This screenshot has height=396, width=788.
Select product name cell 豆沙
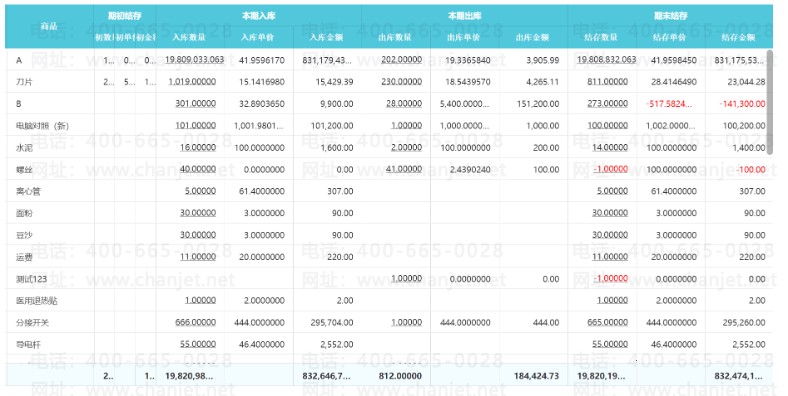pos(24,235)
